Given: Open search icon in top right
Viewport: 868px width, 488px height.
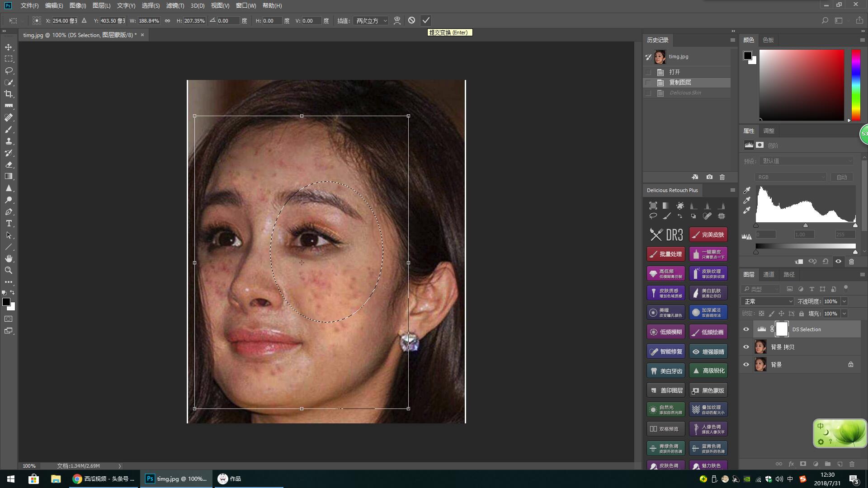Looking at the screenshot, I should pos(825,20).
